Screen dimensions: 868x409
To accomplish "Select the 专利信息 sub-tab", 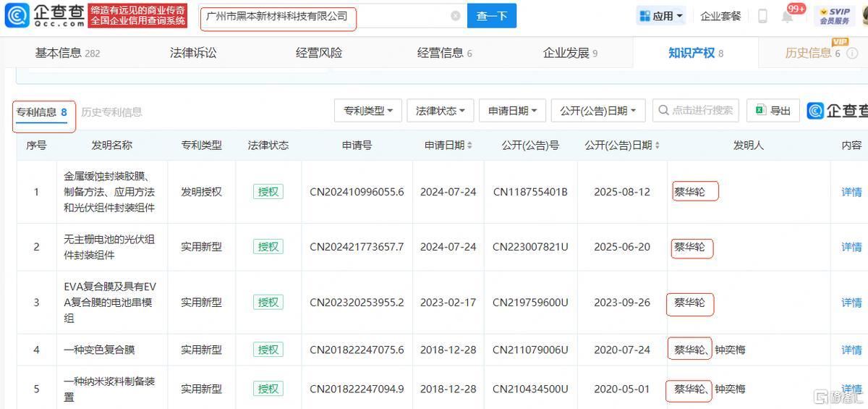I will [x=42, y=112].
